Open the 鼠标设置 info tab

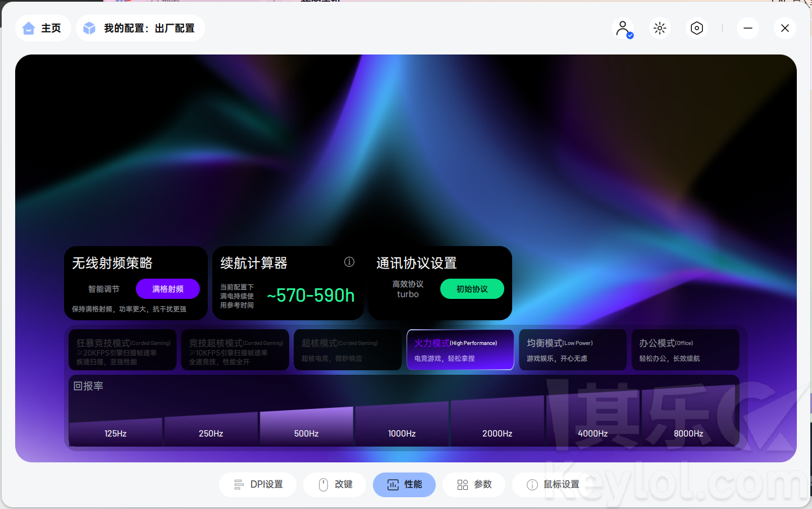click(x=554, y=485)
